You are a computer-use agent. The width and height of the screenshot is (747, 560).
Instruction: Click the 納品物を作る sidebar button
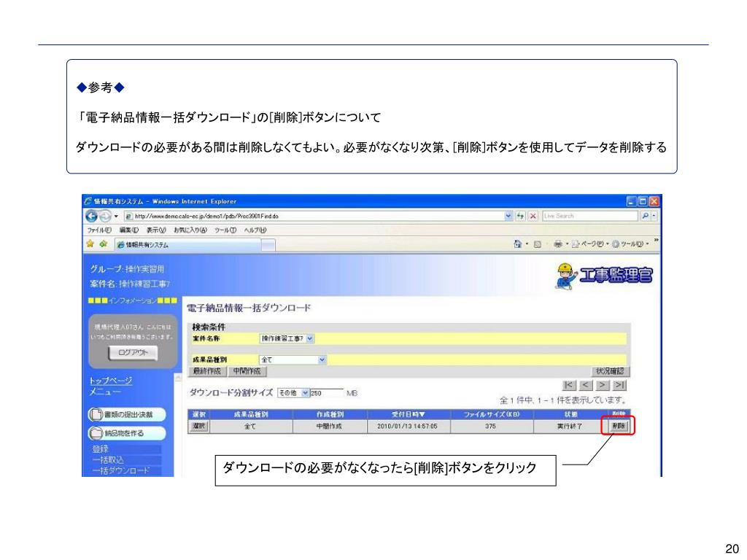click(127, 433)
